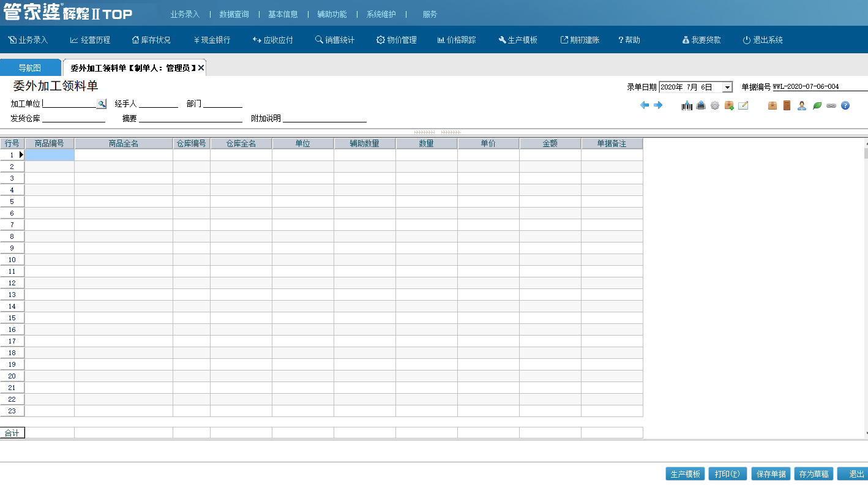Open 经营历程 toolbar item
The height and width of the screenshot is (485, 868).
tap(91, 40)
